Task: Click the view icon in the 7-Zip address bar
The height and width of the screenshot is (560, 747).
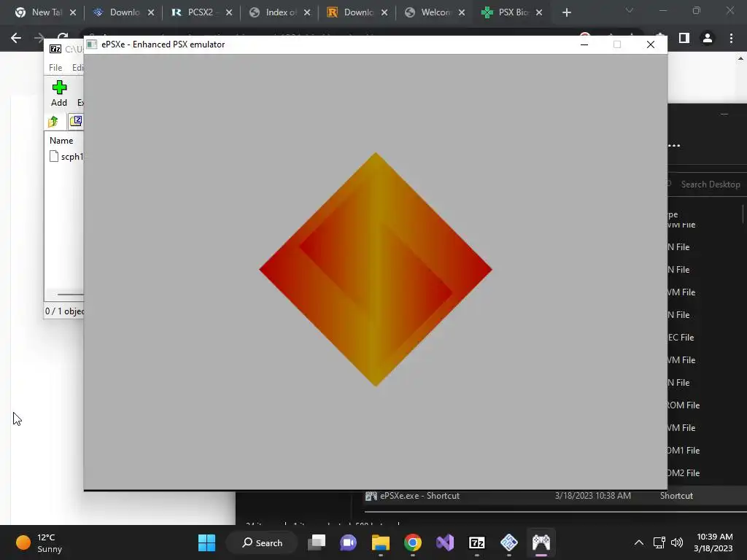Action: pos(76,121)
